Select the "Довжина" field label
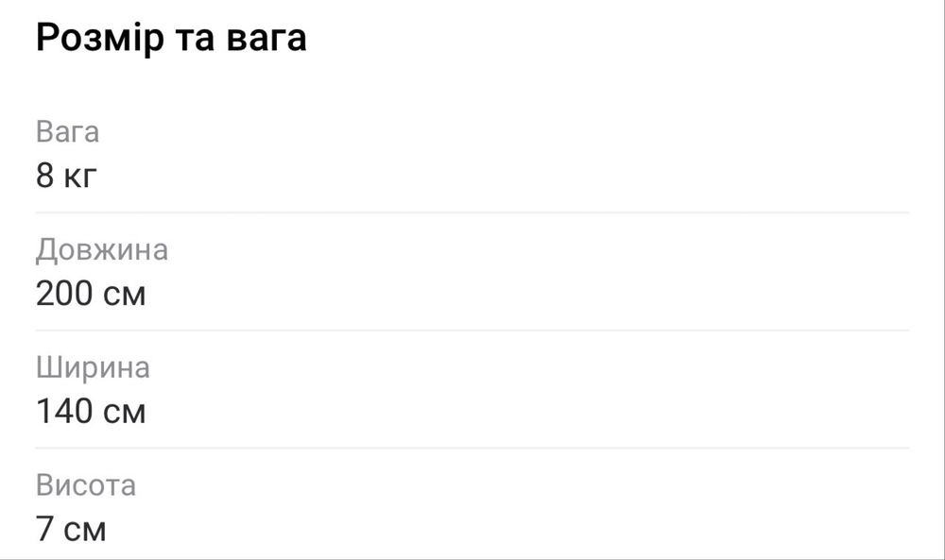This screenshot has width=945, height=560. pos(102,250)
